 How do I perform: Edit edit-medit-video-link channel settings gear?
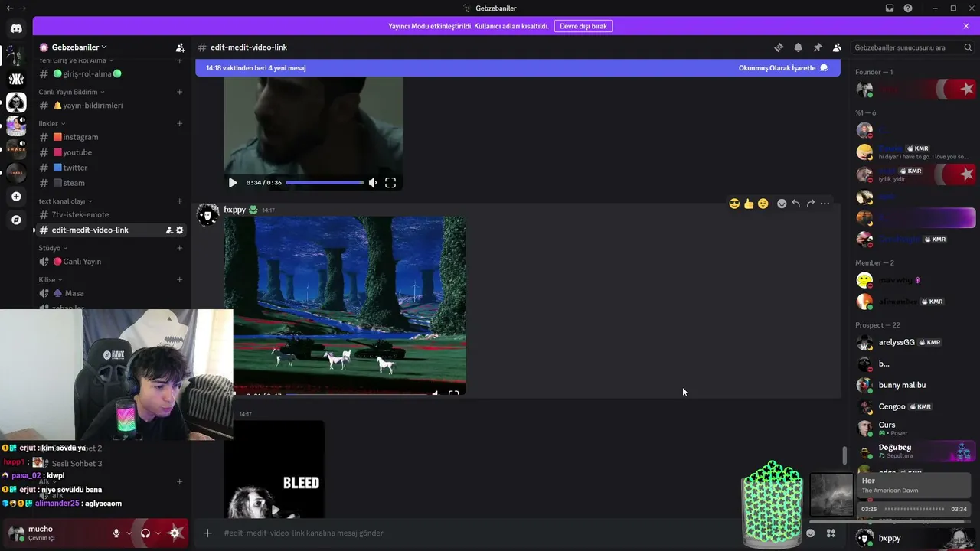(x=180, y=230)
